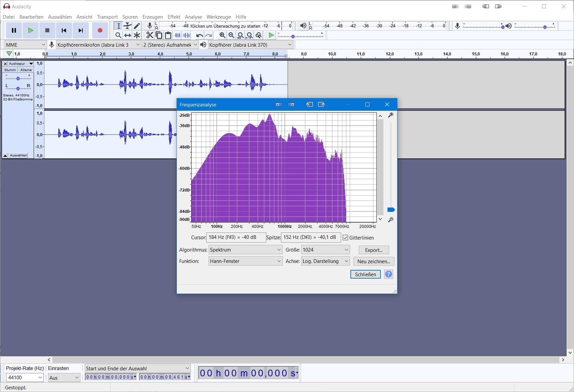The height and width of the screenshot is (392, 574).
Task: Stop playback with the Stop button
Action: (47, 30)
